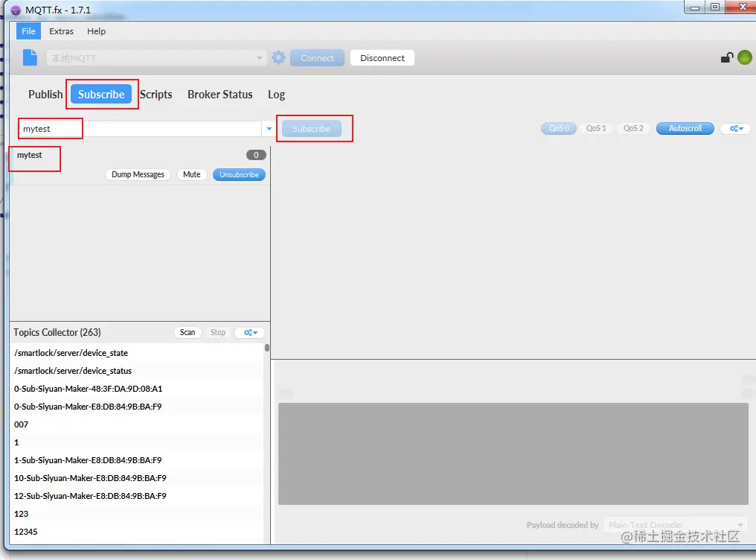Click the new connection profile file icon

30,57
